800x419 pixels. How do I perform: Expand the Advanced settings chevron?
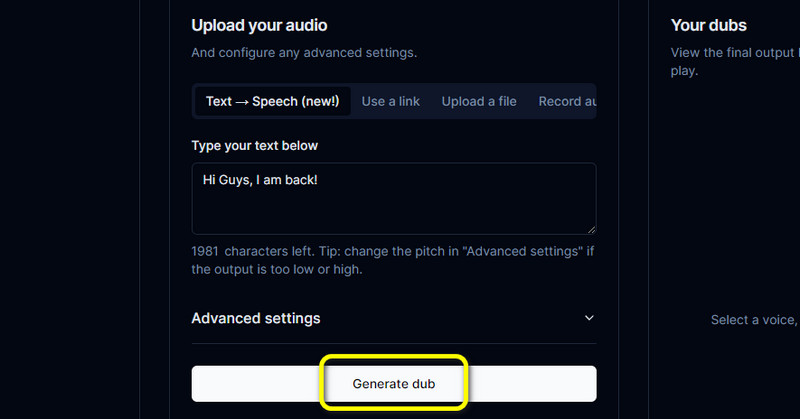coord(589,318)
